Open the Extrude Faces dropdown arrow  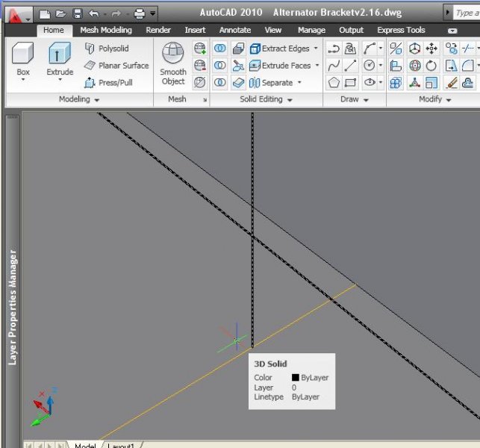pos(317,65)
